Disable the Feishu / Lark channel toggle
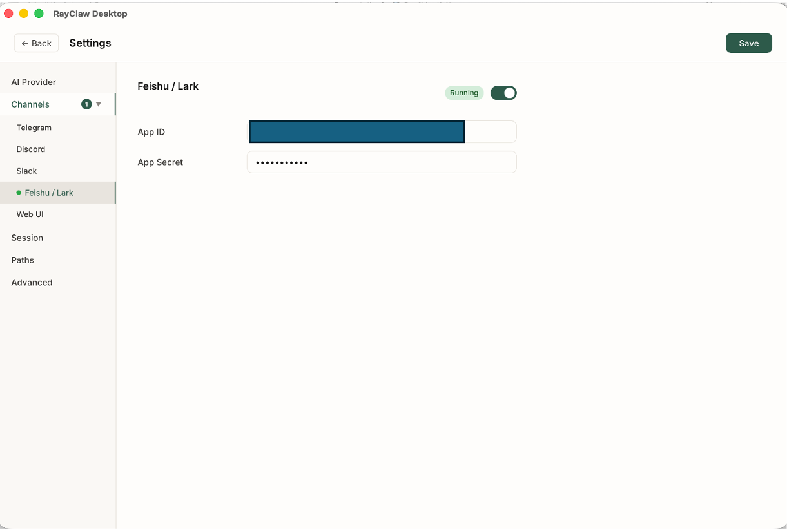Viewport: 789px width, 532px height. point(503,93)
